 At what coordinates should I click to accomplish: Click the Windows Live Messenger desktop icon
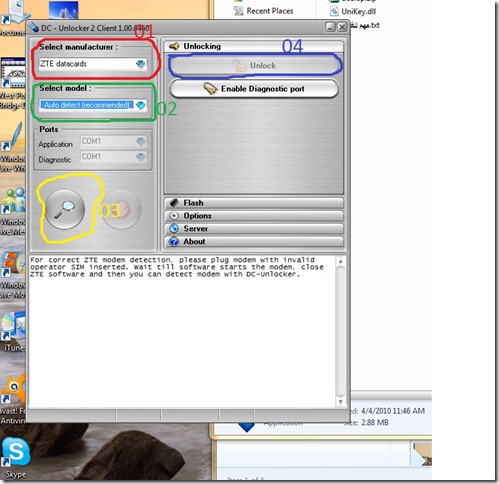(x=13, y=211)
